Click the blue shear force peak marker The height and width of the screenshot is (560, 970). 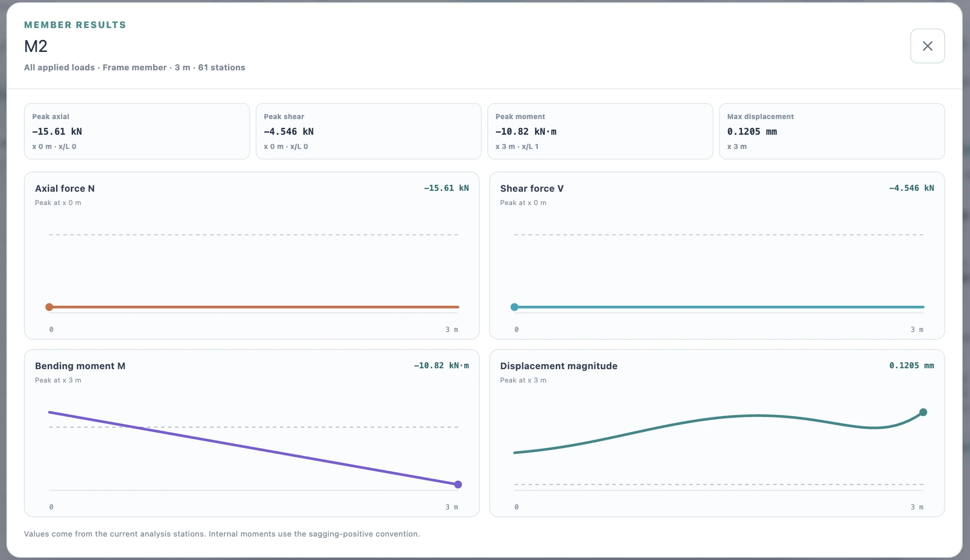click(514, 307)
